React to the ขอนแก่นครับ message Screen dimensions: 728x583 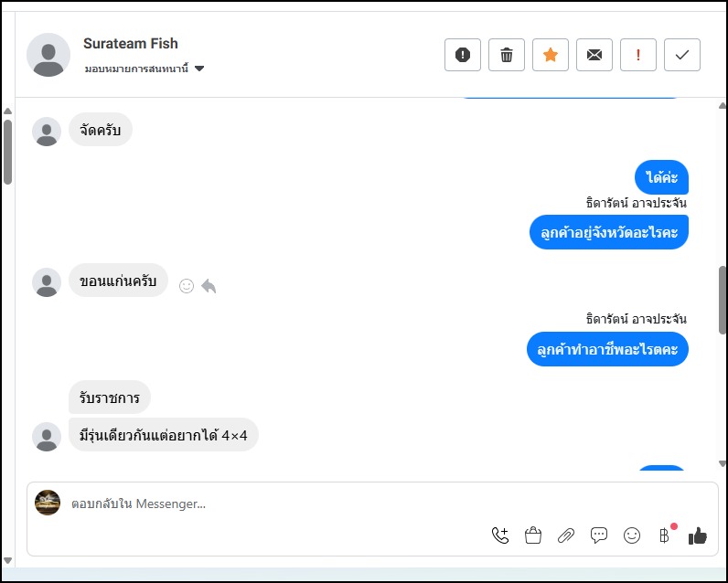187,286
